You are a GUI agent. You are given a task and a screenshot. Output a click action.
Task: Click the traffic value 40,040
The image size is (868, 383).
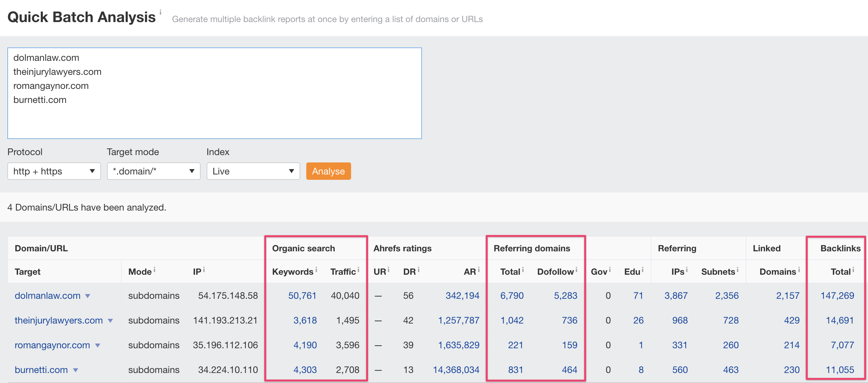(345, 295)
